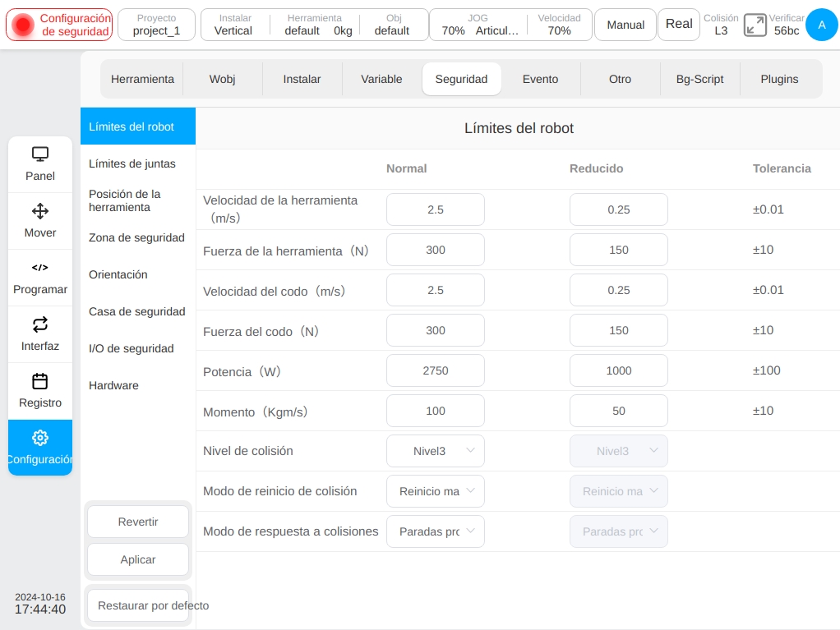Open the Panel monitor icon
Screen dimensions: 840x630
(40, 154)
